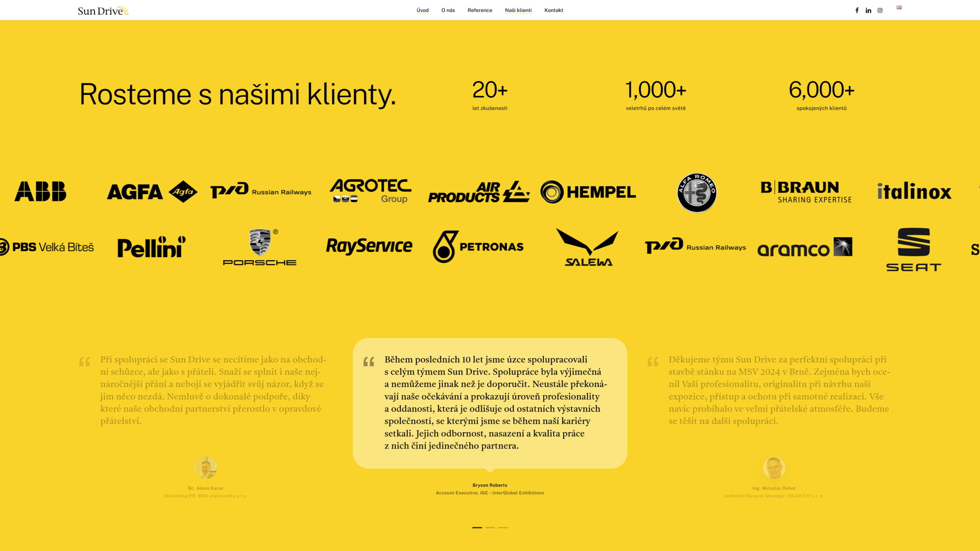Open the Kontakt menu item

554,10
